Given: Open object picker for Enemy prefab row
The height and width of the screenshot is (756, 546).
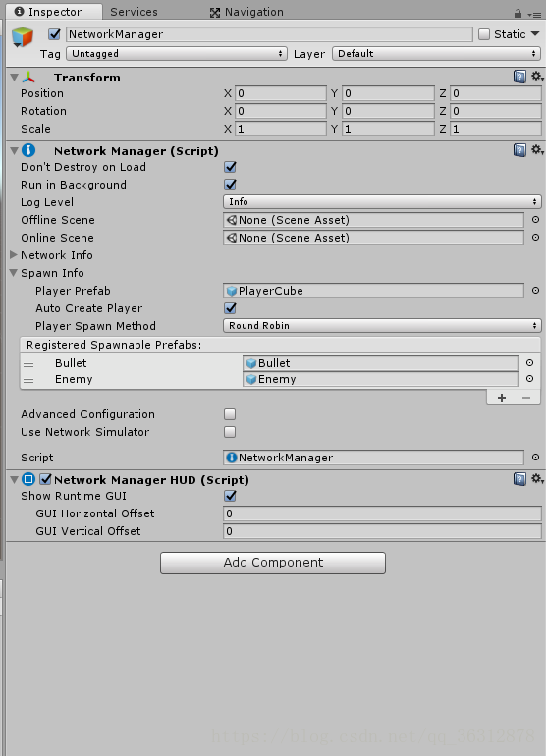Looking at the screenshot, I should click(529, 378).
